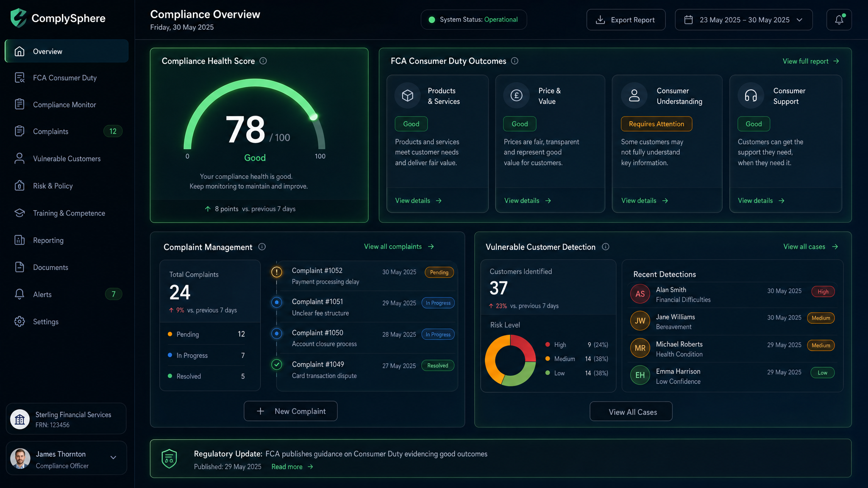Screen dimensions: 868x488
Task: Open the Reporting menu item
Action: pos(67,240)
